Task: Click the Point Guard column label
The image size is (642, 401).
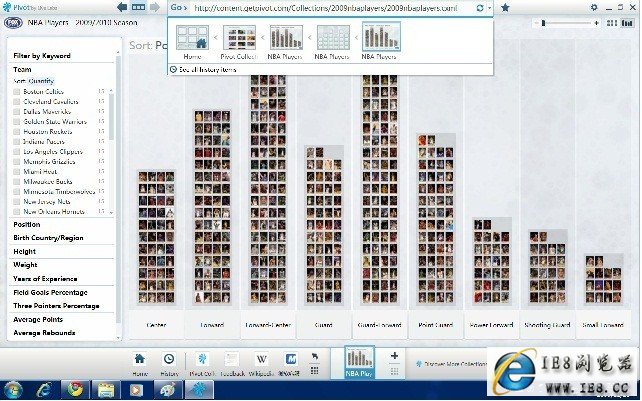Action: [x=436, y=325]
